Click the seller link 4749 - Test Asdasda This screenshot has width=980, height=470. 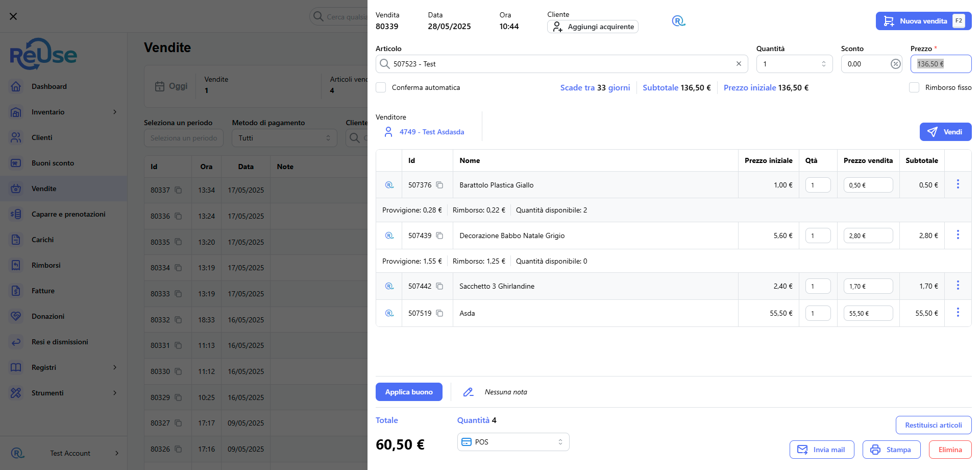click(x=432, y=132)
